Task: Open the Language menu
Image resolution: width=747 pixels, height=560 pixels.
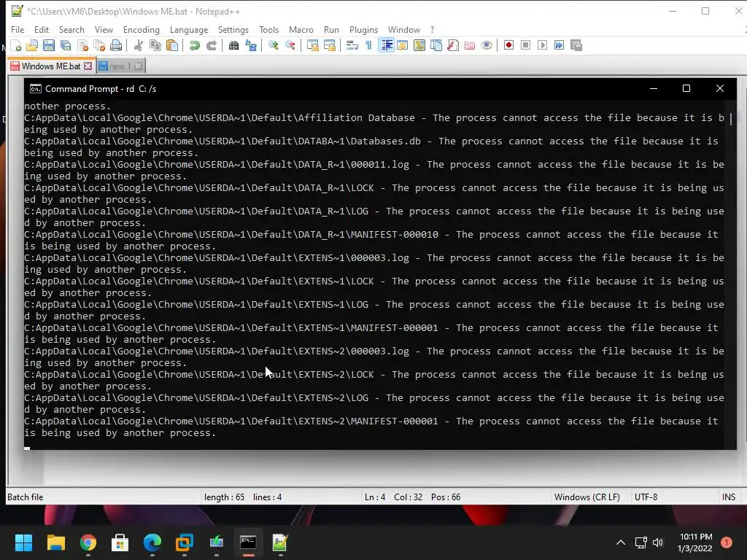Action: [189, 29]
